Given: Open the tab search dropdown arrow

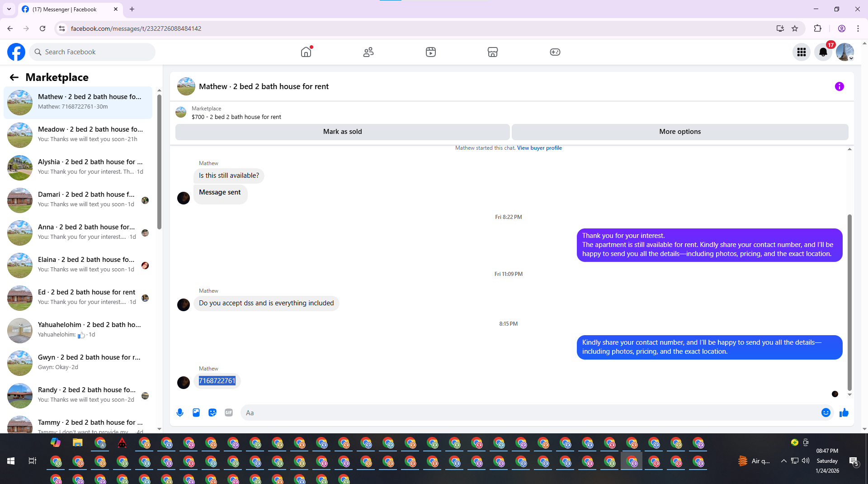Looking at the screenshot, I should pos(9,9).
